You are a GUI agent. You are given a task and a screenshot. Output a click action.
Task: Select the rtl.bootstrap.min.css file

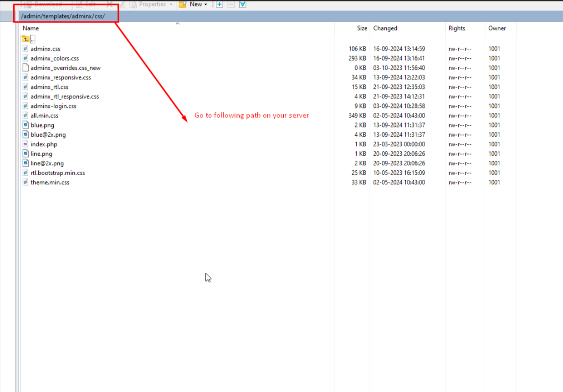point(57,173)
